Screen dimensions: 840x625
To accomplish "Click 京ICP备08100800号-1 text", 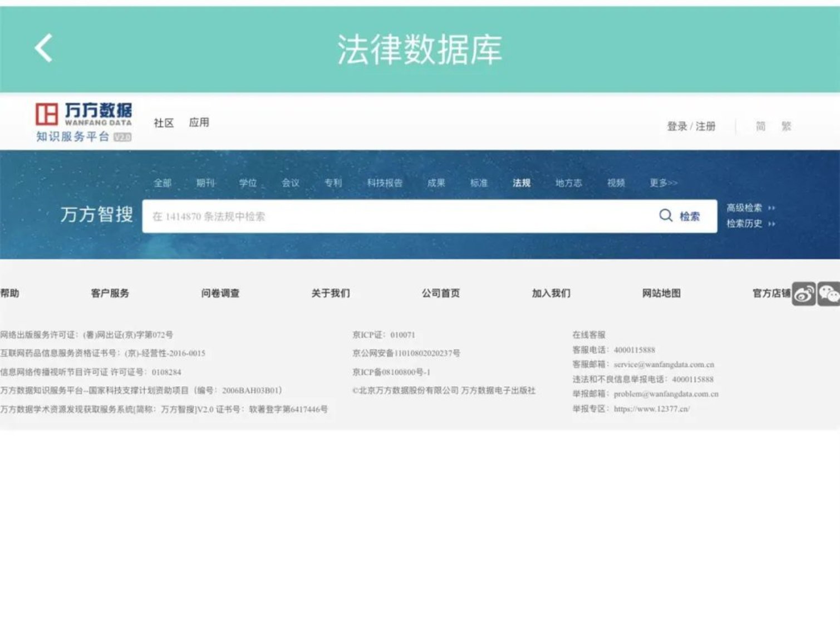I will [391, 372].
